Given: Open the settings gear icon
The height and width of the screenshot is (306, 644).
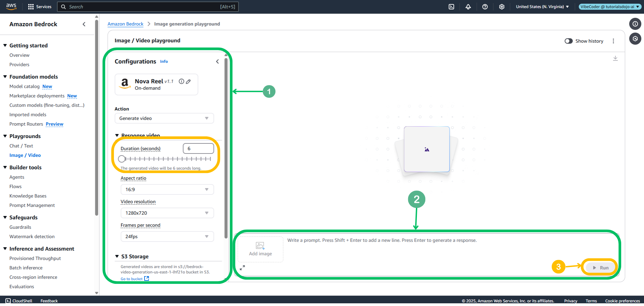Looking at the screenshot, I should (x=502, y=7).
